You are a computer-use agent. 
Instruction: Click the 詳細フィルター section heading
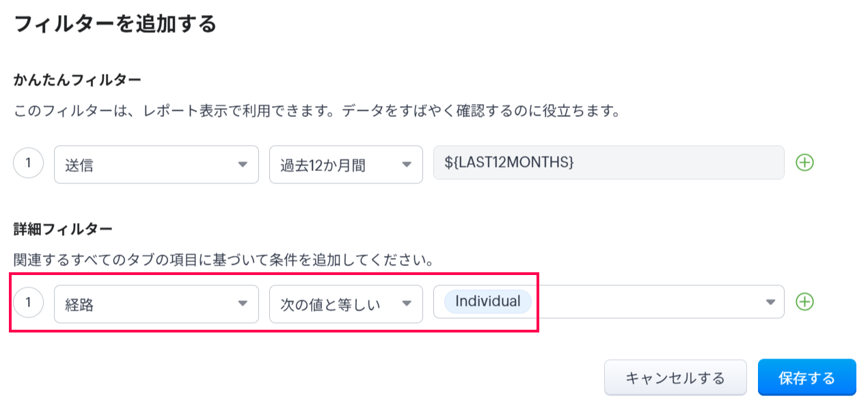point(63,228)
